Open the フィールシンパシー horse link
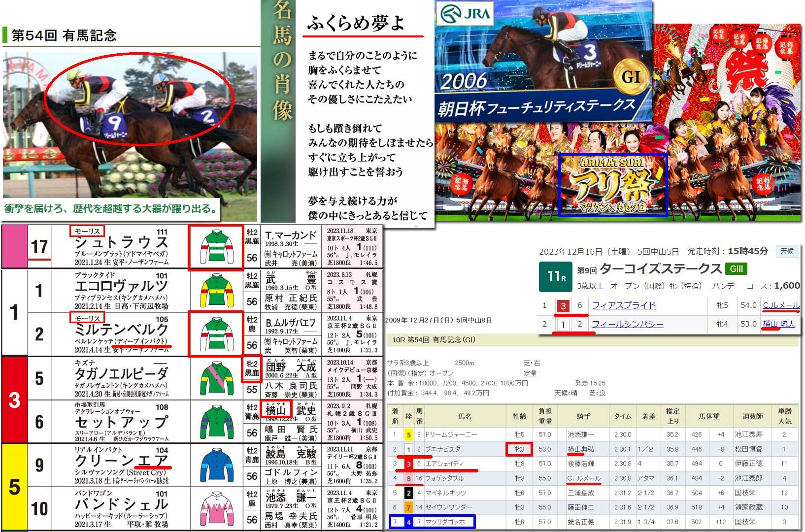This screenshot has width=805, height=532. click(627, 324)
